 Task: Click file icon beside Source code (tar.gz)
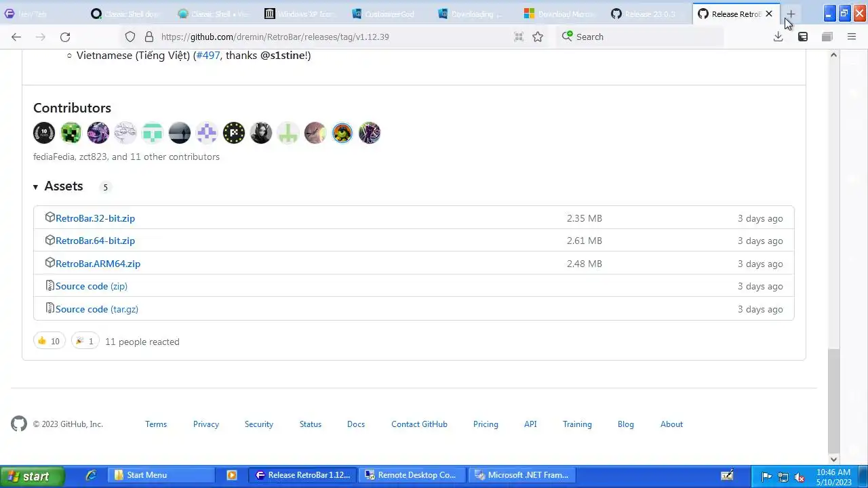pos(50,308)
